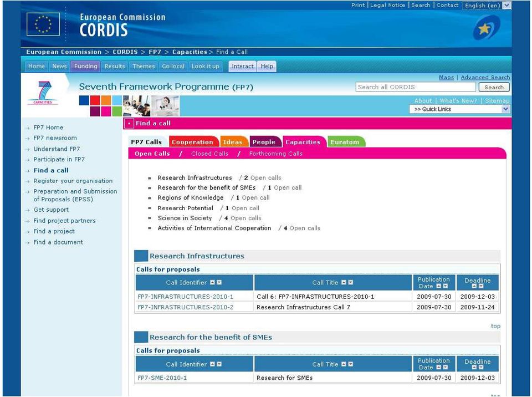Open the Home navigation tab
This screenshot has width=532, height=397.
[x=37, y=66]
